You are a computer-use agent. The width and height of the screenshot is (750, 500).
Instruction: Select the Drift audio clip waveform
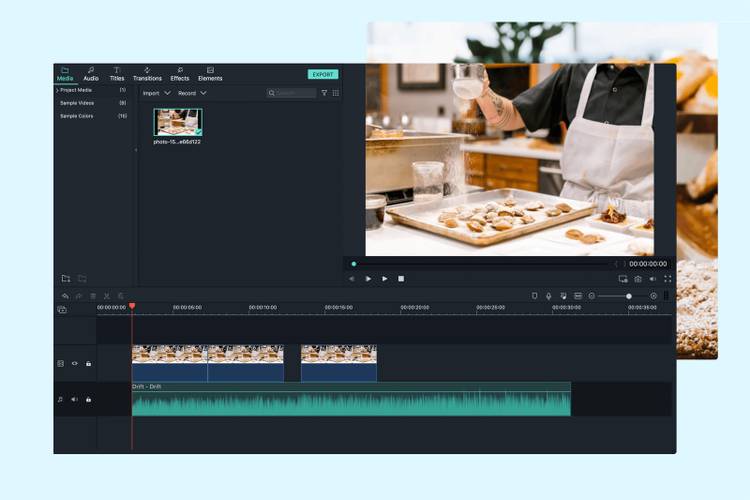[x=351, y=400]
